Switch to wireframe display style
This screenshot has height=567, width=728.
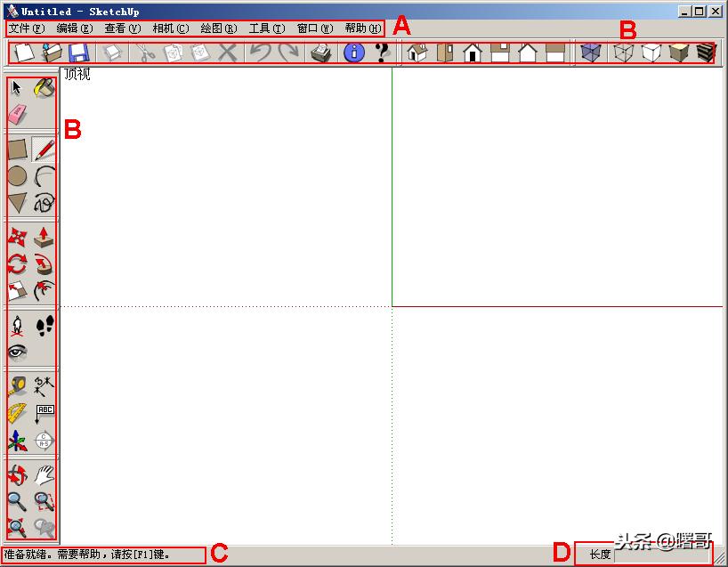[x=623, y=53]
